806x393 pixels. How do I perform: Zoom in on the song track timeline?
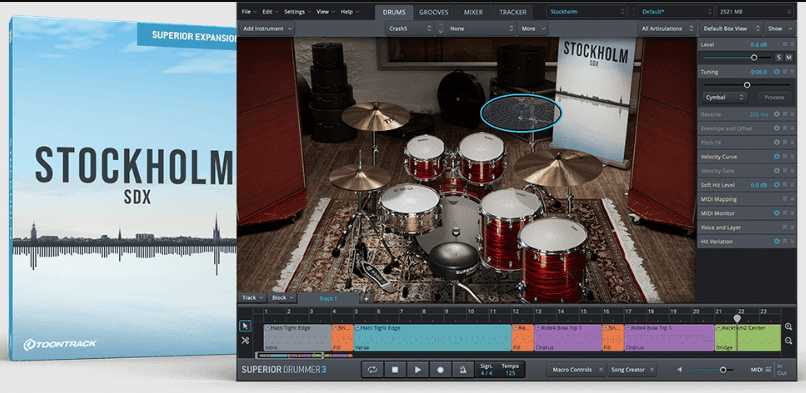[x=788, y=327]
